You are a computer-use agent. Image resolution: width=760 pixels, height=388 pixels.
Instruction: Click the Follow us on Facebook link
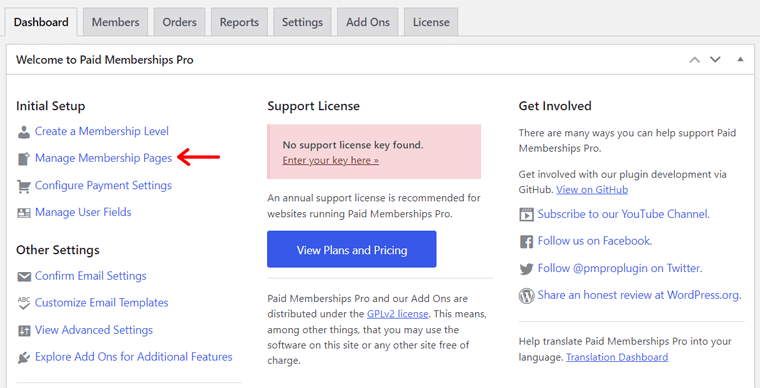(595, 241)
